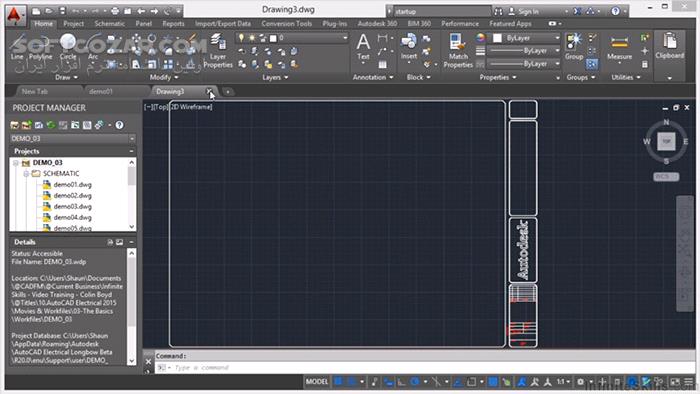Open the DEMO_03 project selector dropdown
Viewport: 700px width, 394px height.
pyautogui.click(x=73, y=139)
